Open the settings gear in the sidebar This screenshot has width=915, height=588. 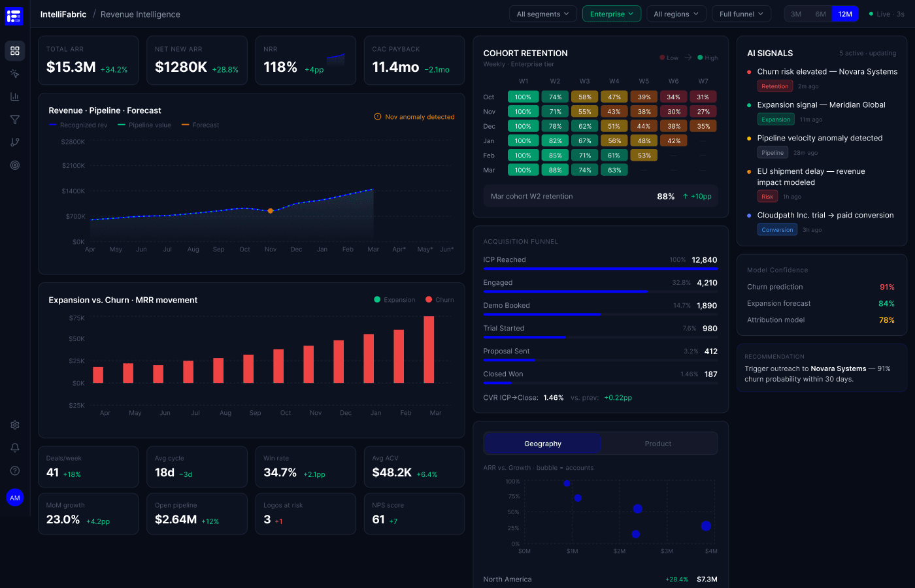[x=14, y=425]
